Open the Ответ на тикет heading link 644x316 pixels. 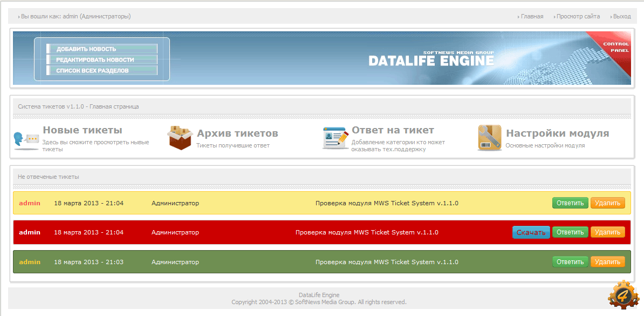393,130
